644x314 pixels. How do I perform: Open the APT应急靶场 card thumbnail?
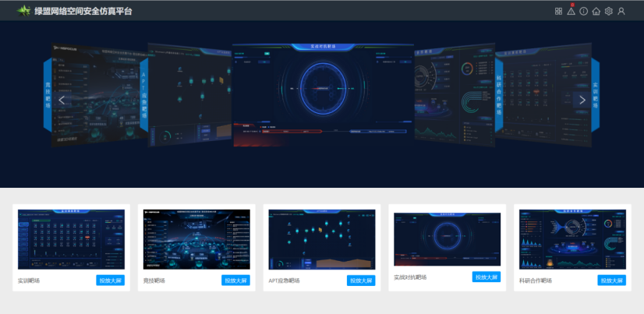pyautogui.click(x=321, y=239)
